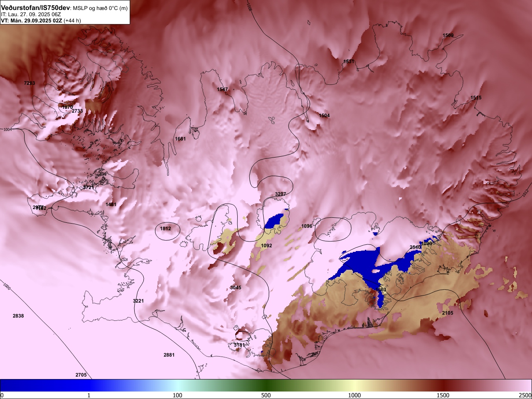Click the 1812 value inside the oval contour
Screen dimensions: 532x399
[x=165, y=228]
